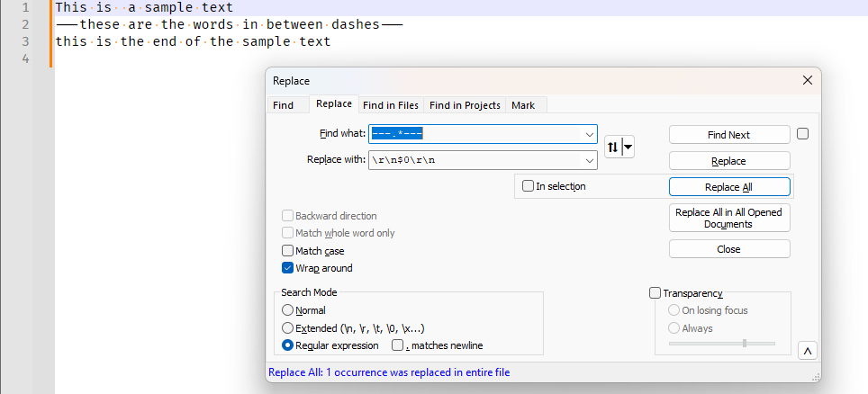The image size is (868, 394).
Task: Click line number 1 in the margin
Action: click(x=25, y=8)
